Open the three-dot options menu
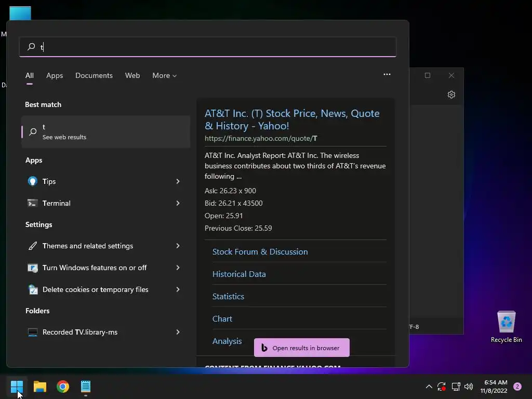 (x=387, y=74)
